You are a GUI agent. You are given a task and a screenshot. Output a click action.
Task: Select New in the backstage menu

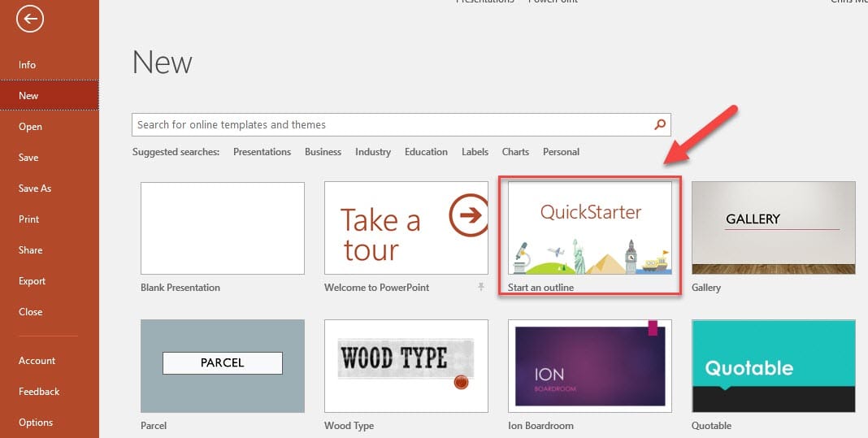click(x=50, y=95)
